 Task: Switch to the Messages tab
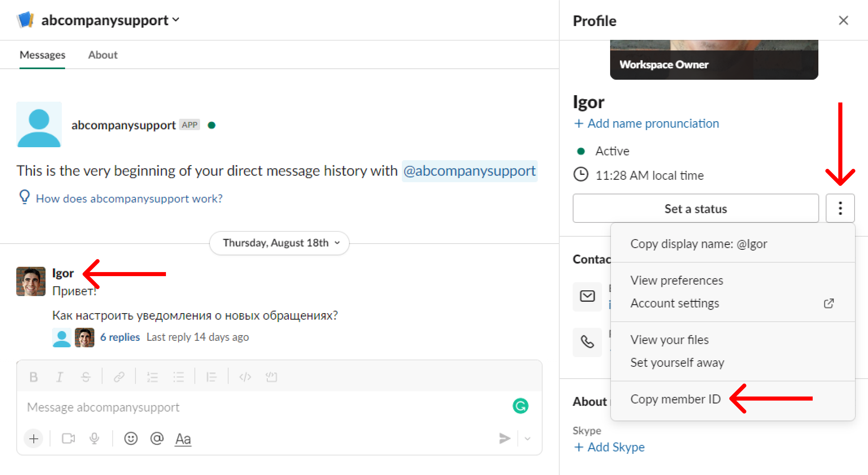click(x=42, y=55)
